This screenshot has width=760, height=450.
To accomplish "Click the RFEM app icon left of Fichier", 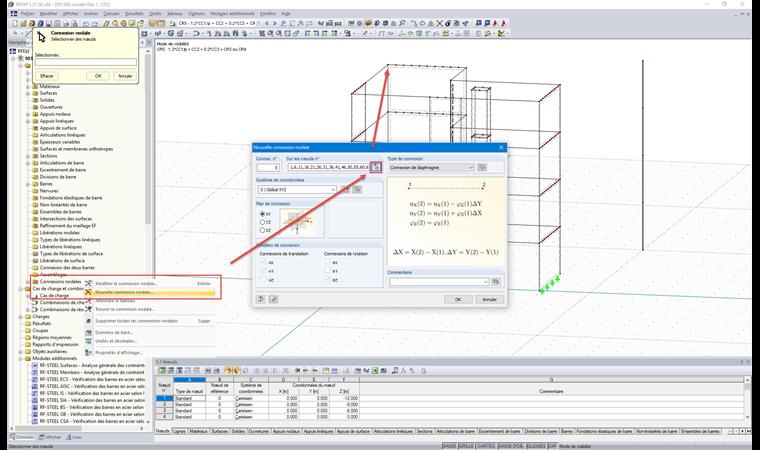I will point(14,14).
